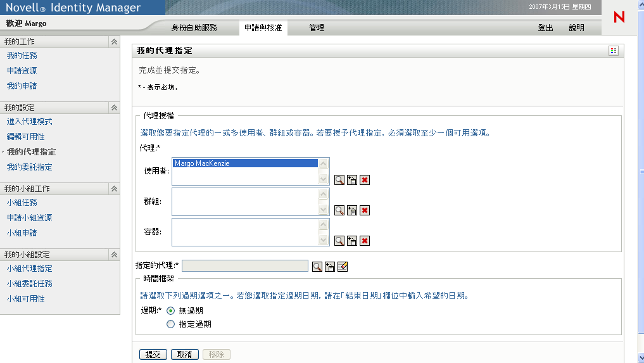
Task: Open 我的任務 in the sidebar
Action: click(22, 56)
